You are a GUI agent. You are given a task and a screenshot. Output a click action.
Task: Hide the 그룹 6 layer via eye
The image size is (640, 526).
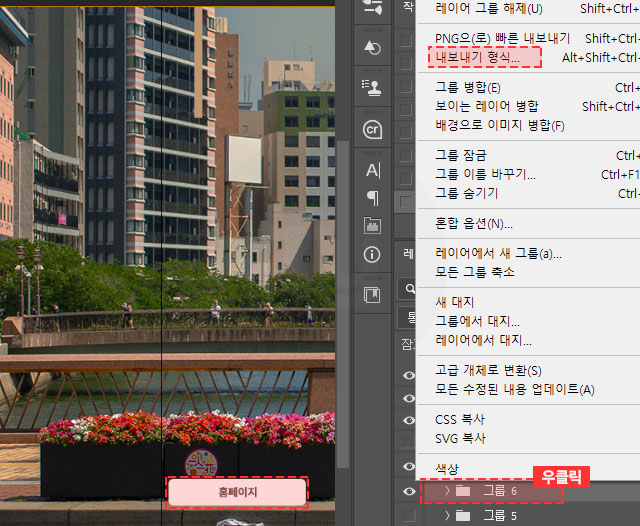[409, 491]
